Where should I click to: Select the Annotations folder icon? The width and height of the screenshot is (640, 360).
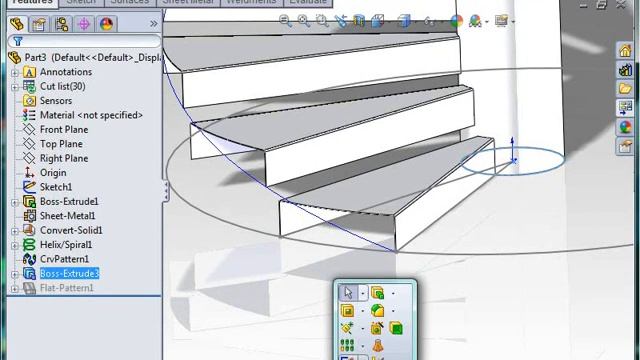coord(29,72)
